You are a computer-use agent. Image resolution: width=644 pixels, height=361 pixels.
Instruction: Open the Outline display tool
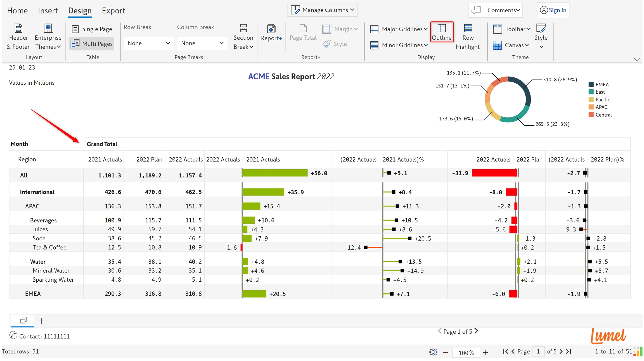point(441,32)
